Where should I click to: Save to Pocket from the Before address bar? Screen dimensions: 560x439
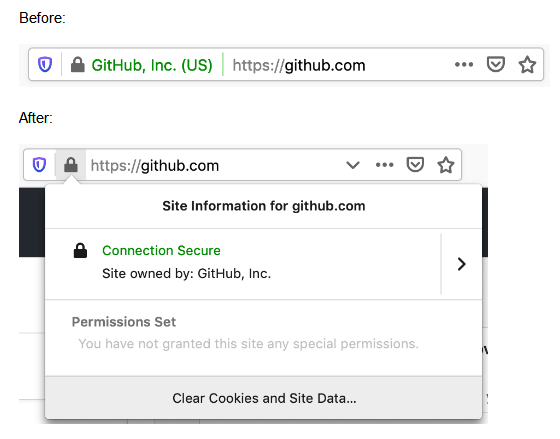[x=495, y=65]
